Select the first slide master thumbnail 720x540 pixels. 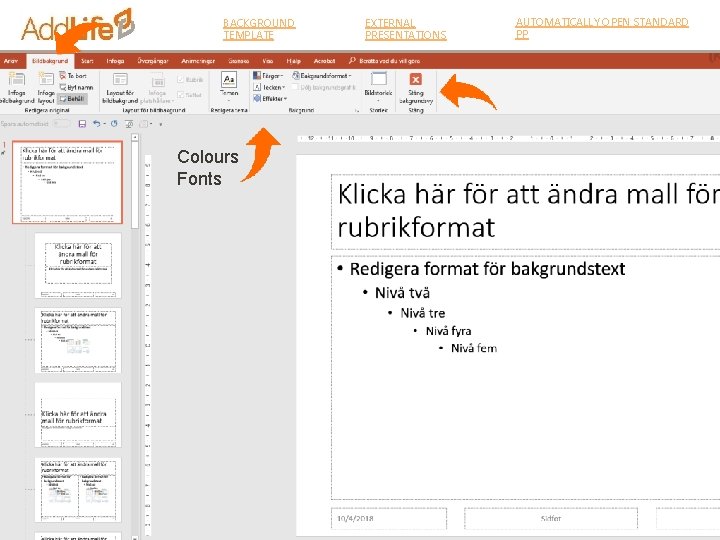(x=68, y=182)
